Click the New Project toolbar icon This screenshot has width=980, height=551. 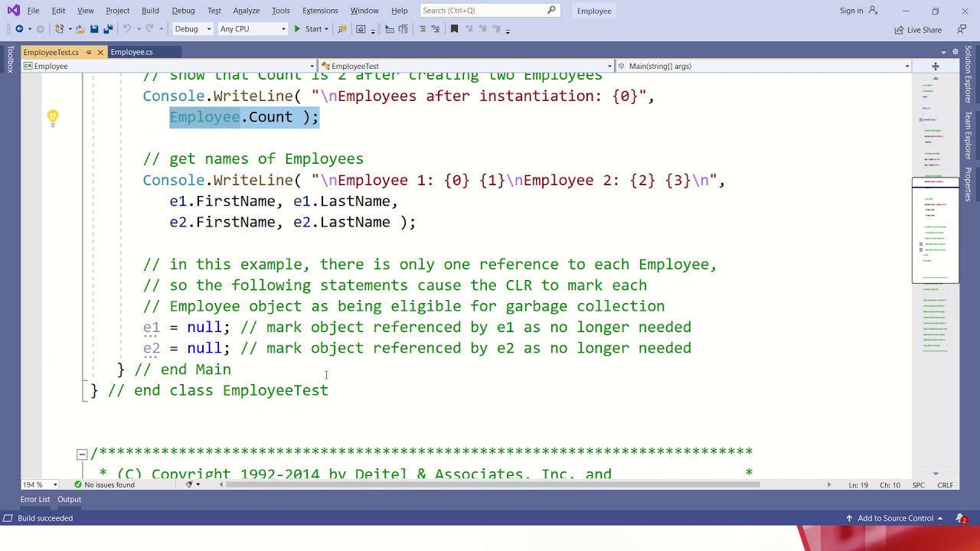point(60,29)
